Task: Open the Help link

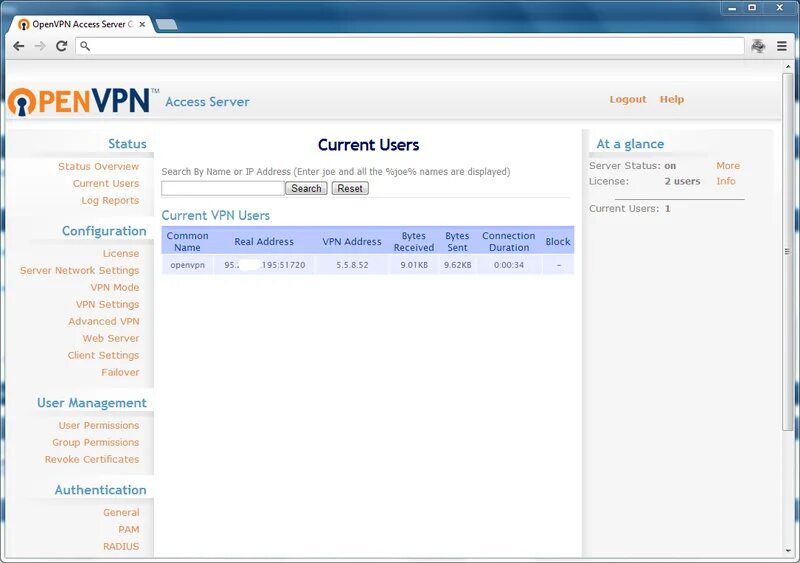Action: coord(671,100)
